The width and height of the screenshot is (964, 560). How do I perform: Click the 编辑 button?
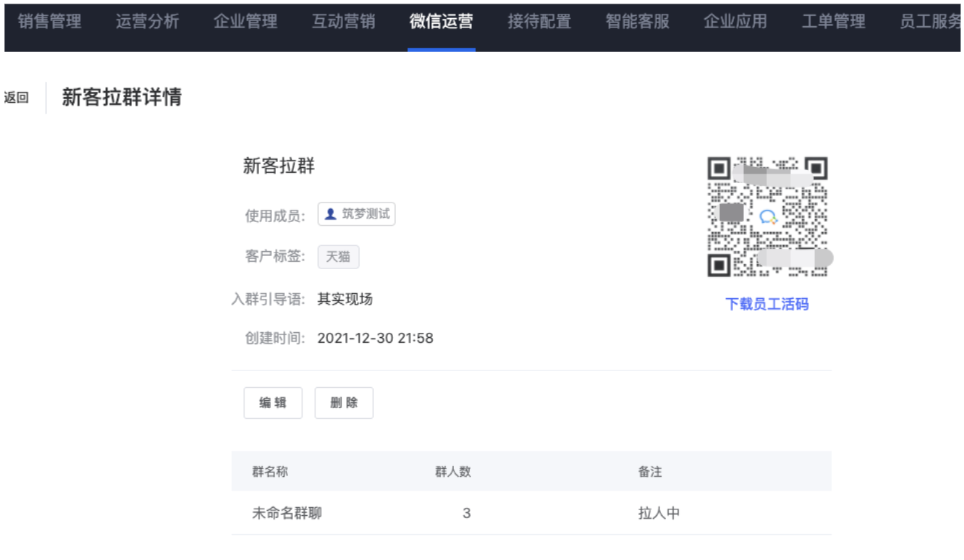(x=273, y=403)
